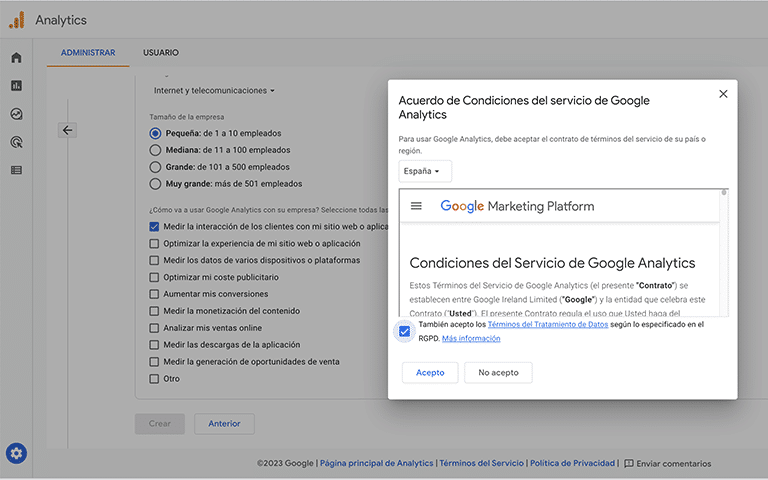This screenshot has height=480, width=768.
Task: Check Medir las descargas de la aplicación
Action: 154,345
